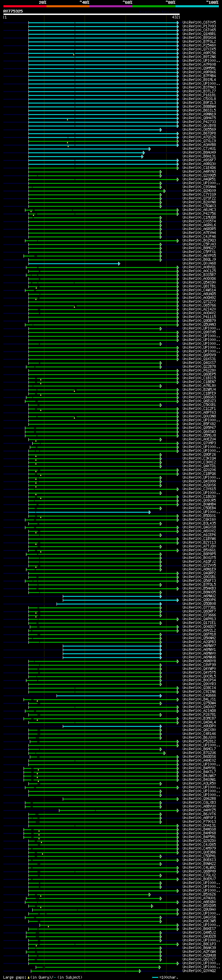Select the UniRef100_Q9M5M1 hit label
222x980 pixels.
pyautogui.click(x=199, y=68)
